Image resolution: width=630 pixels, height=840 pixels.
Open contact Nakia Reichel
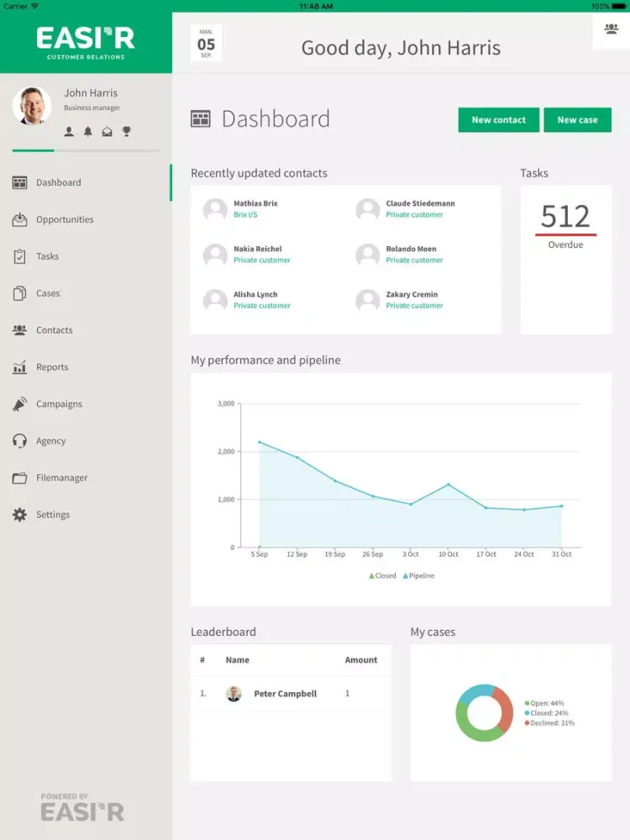pos(258,249)
